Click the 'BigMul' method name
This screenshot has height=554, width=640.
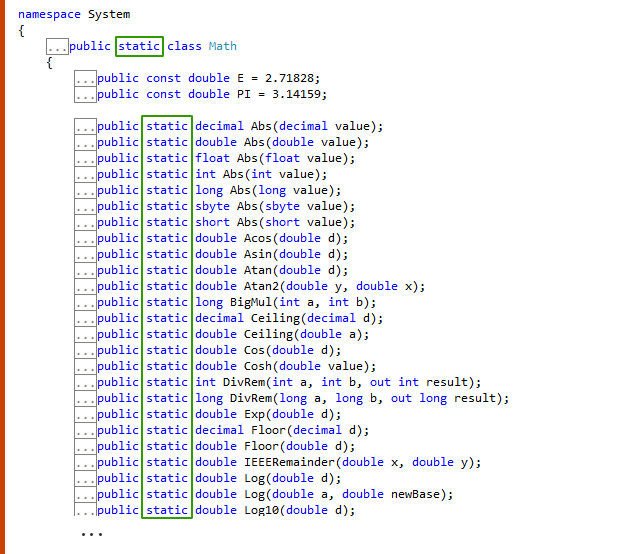click(251, 303)
